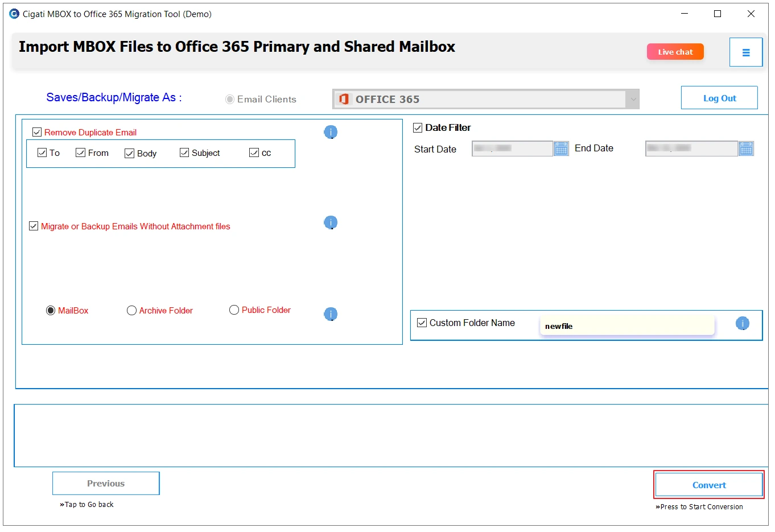Click the Previous button
This screenshot has height=532, width=775.
(106, 483)
